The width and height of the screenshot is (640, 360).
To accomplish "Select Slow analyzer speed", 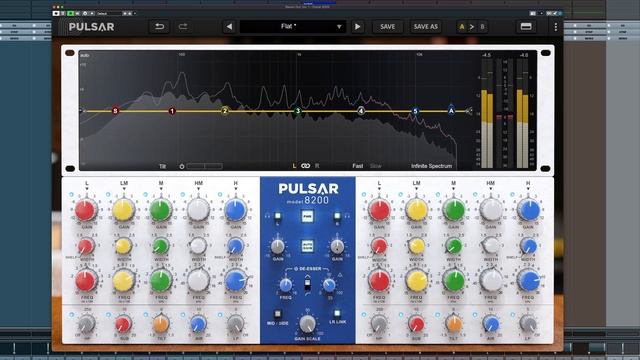I will (376, 166).
